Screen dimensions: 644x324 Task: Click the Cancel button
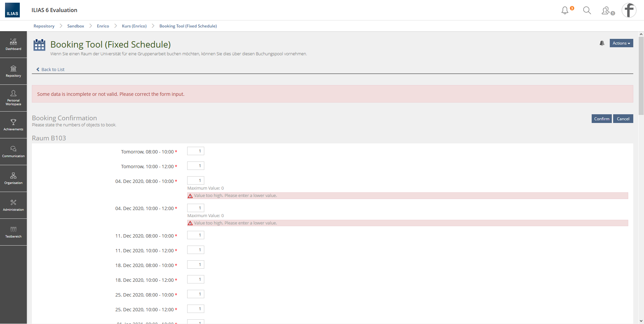coord(623,119)
